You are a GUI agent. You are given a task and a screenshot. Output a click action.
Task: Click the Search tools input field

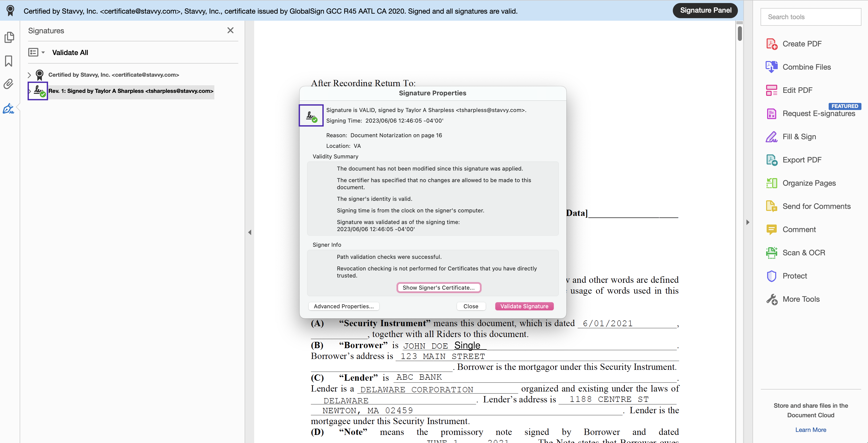pyautogui.click(x=811, y=17)
